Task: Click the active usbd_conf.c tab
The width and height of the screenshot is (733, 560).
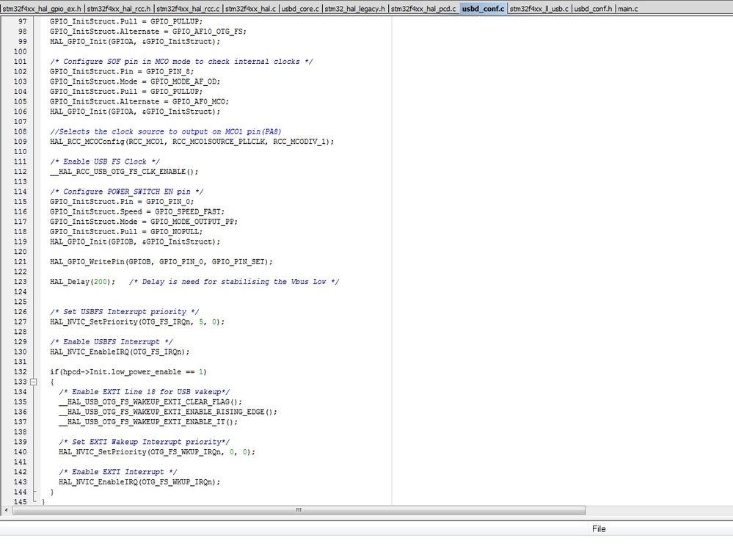Action: pos(484,8)
